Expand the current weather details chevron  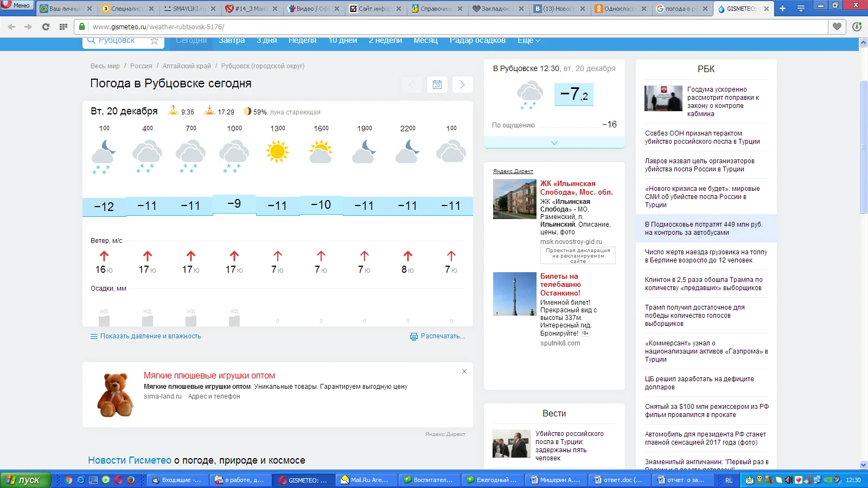554,143
